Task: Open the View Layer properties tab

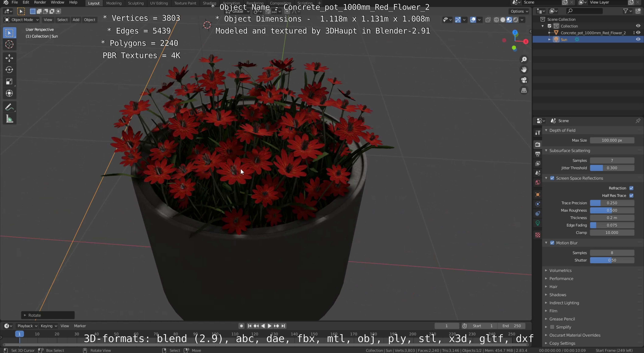Action: (x=538, y=164)
